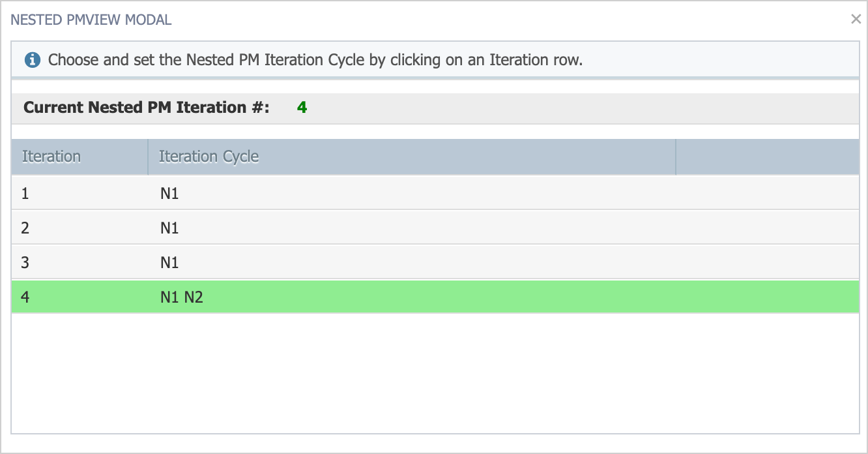Click the blue info icon
868x454 pixels.
click(x=33, y=61)
